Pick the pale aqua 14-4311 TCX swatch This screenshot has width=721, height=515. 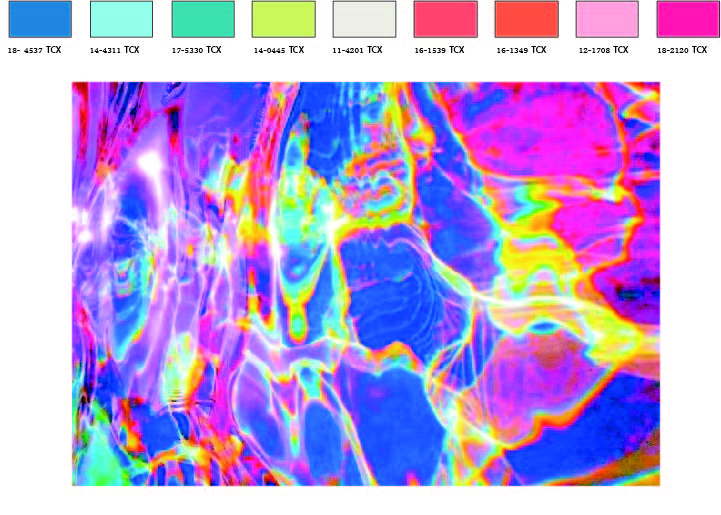coord(121,19)
